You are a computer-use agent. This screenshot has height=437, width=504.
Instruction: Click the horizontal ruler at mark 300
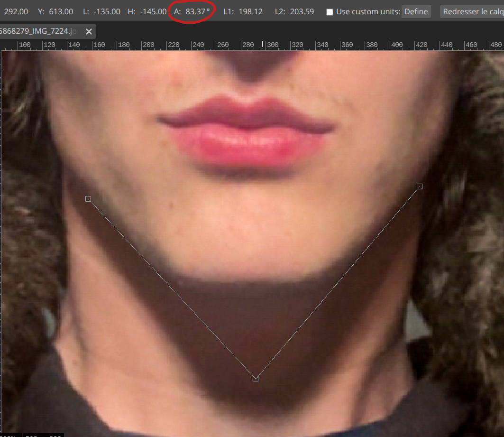point(273,45)
